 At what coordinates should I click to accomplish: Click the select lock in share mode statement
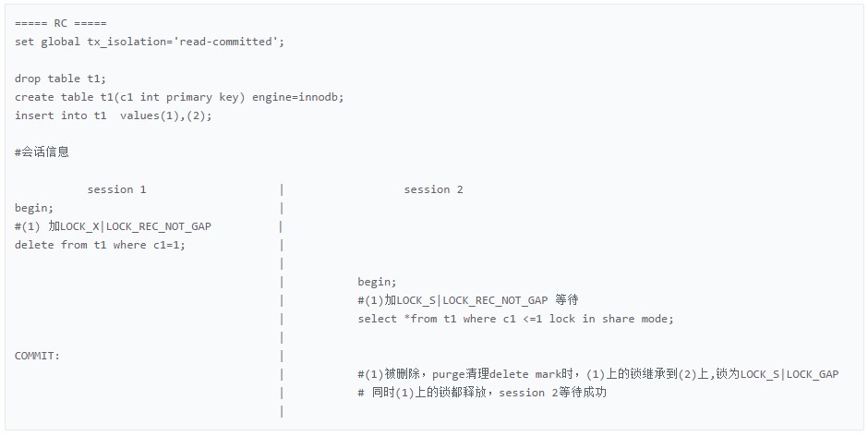coord(515,319)
